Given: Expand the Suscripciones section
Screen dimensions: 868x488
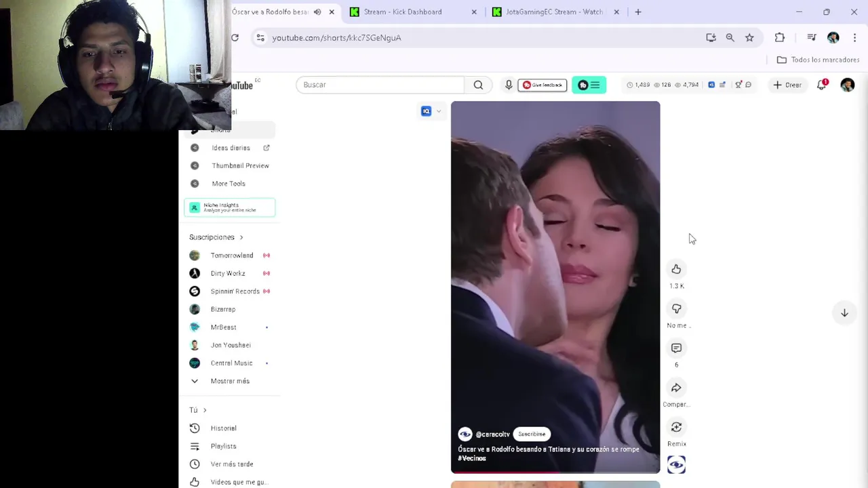Looking at the screenshot, I should (216, 237).
